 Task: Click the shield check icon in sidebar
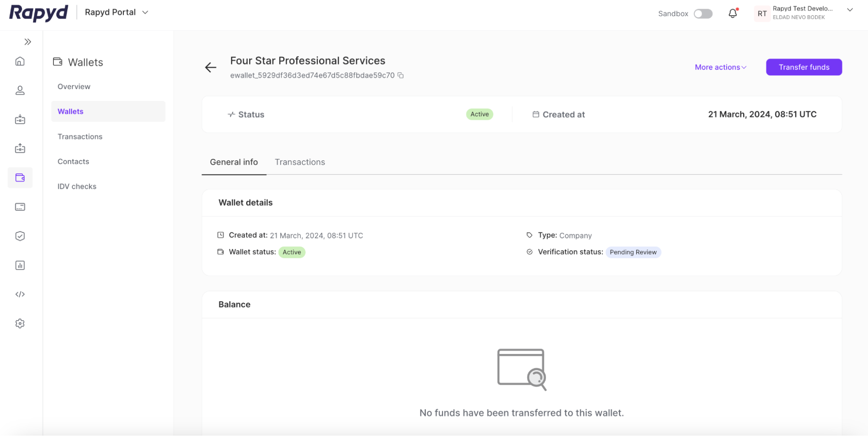click(x=20, y=236)
